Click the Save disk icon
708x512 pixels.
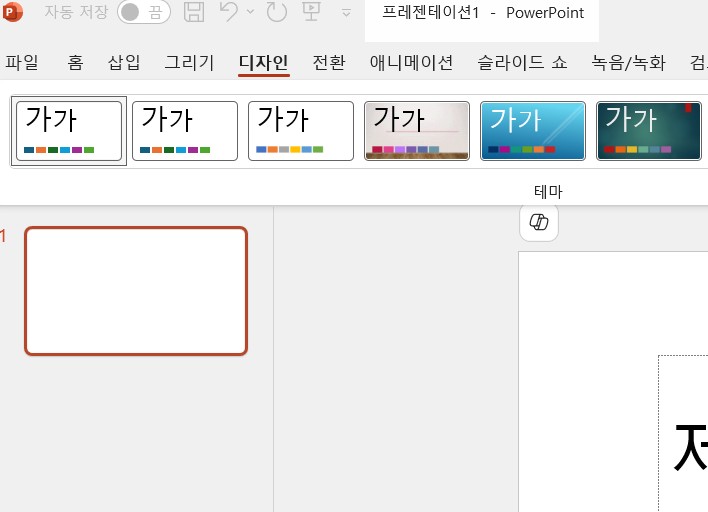click(x=194, y=12)
